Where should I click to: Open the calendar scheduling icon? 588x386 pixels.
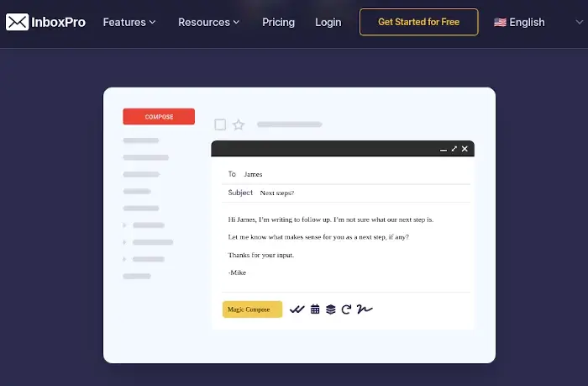[x=315, y=309]
